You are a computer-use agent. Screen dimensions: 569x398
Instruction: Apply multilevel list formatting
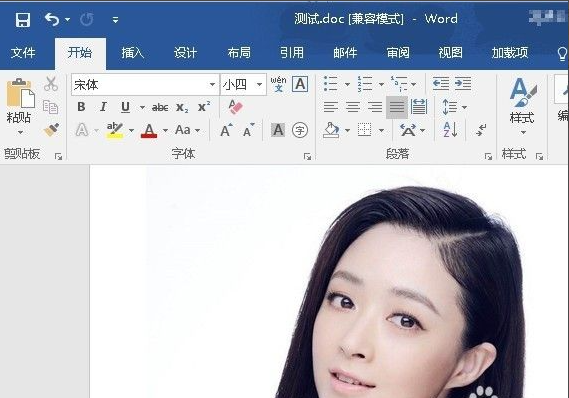(399, 84)
